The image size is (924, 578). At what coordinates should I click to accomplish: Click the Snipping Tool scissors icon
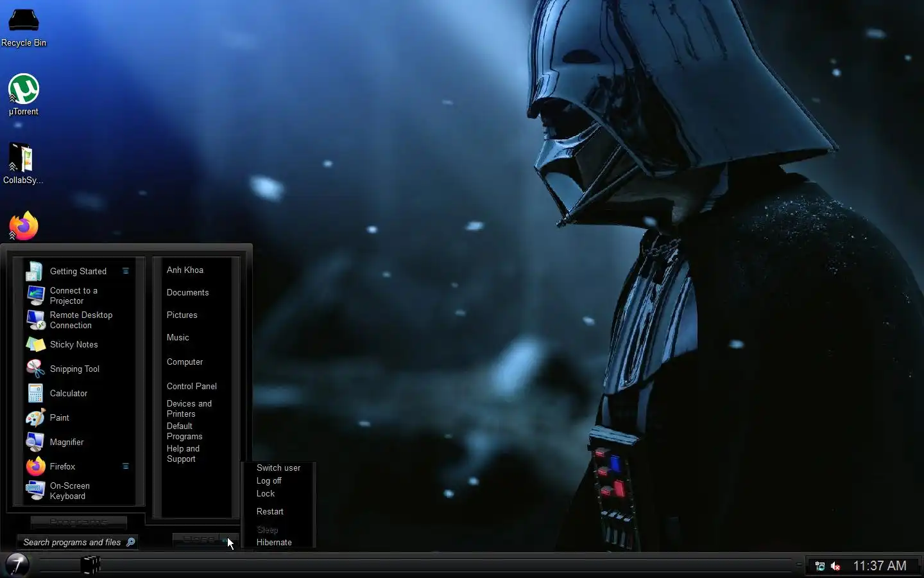point(35,369)
